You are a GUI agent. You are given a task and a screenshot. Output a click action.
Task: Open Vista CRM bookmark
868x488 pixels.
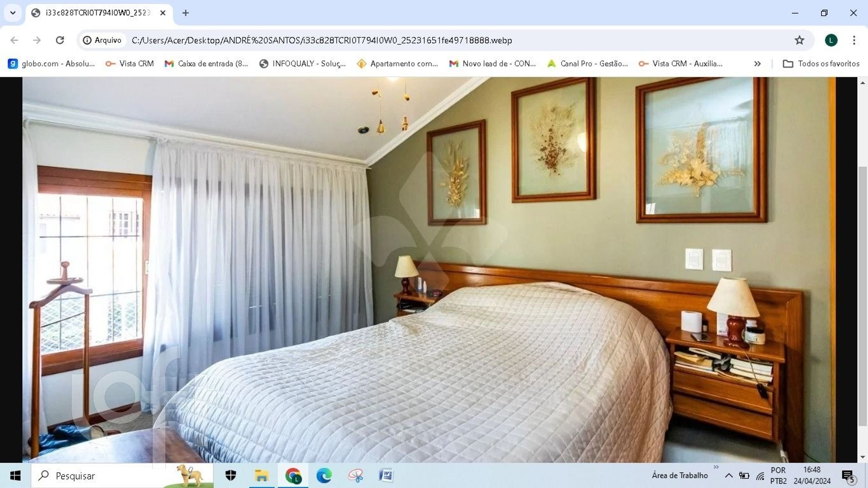(x=130, y=64)
